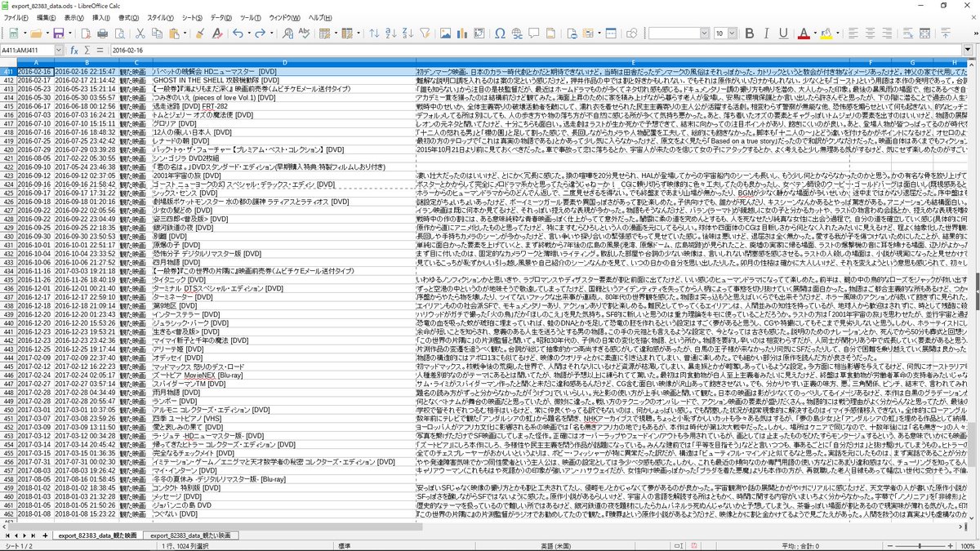Save the document with the floppy icon
This screenshot has width=980, height=551.
pos(59,33)
